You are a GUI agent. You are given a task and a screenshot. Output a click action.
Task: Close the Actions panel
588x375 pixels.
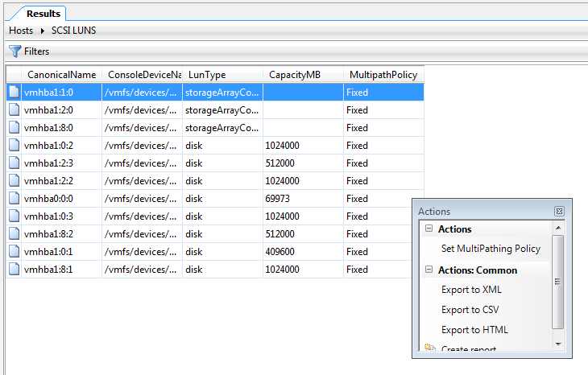559,212
